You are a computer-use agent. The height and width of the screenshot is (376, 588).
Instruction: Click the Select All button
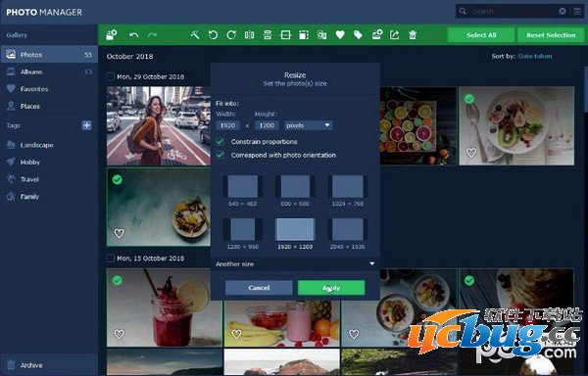tap(481, 35)
